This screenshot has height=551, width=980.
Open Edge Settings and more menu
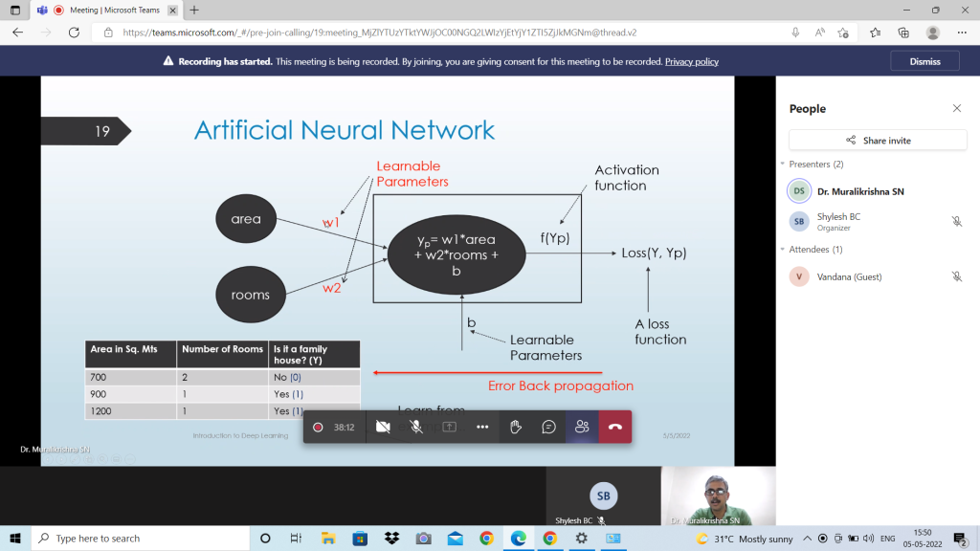[x=962, y=33]
